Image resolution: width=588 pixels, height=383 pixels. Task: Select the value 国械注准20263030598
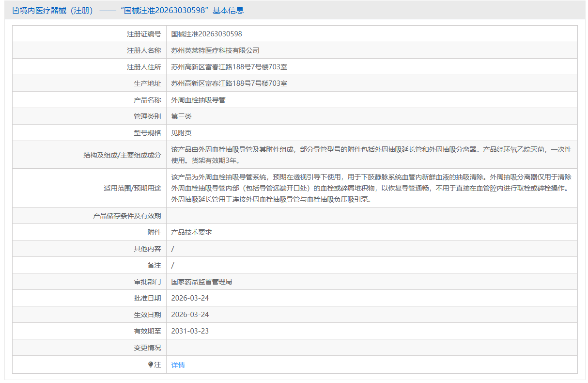(x=206, y=34)
